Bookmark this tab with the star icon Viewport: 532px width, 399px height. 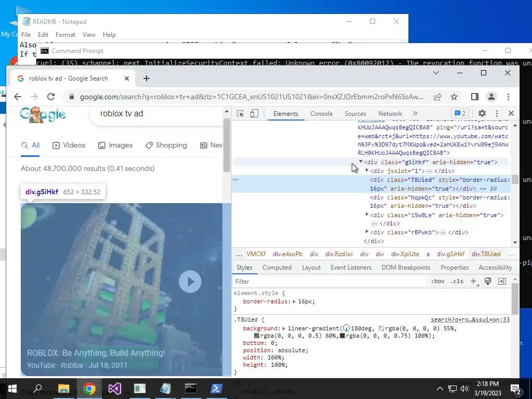[x=454, y=97]
